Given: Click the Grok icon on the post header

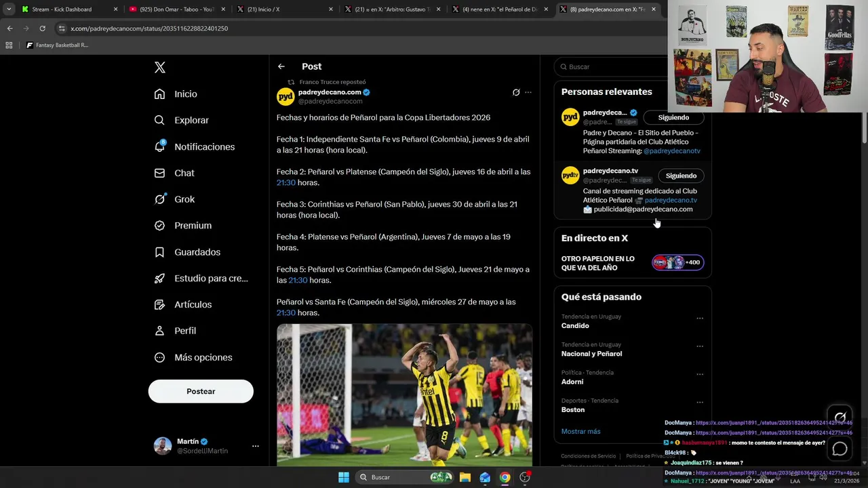Looking at the screenshot, I should point(516,92).
